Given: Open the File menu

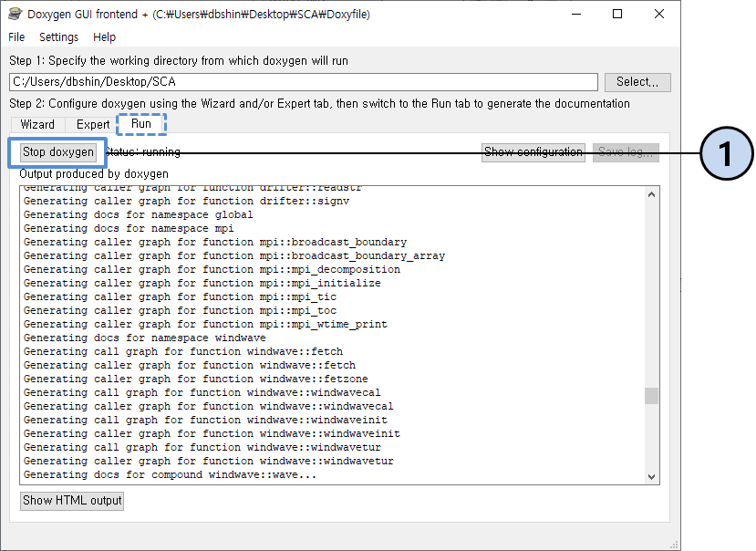Looking at the screenshot, I should tap(16, 37).
